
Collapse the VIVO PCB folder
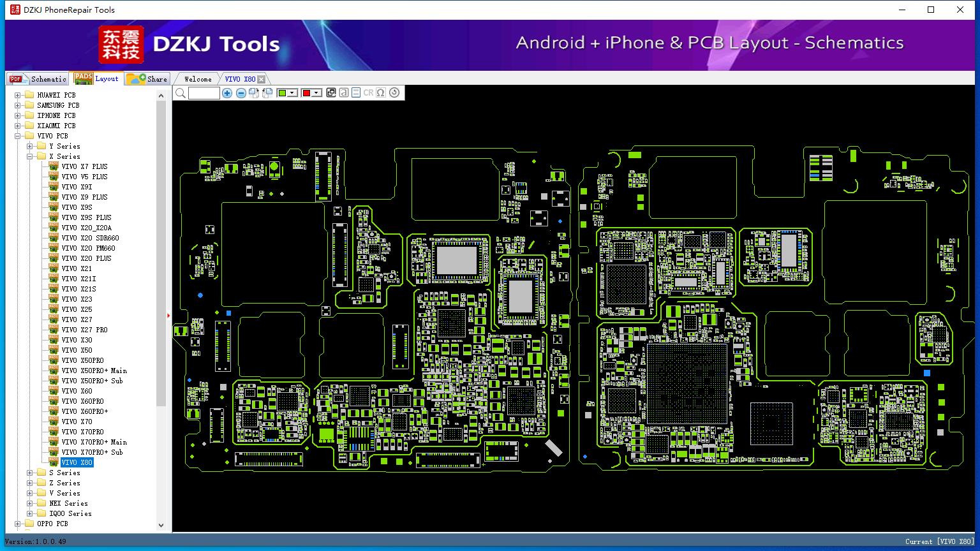click(x=18, y=136)
